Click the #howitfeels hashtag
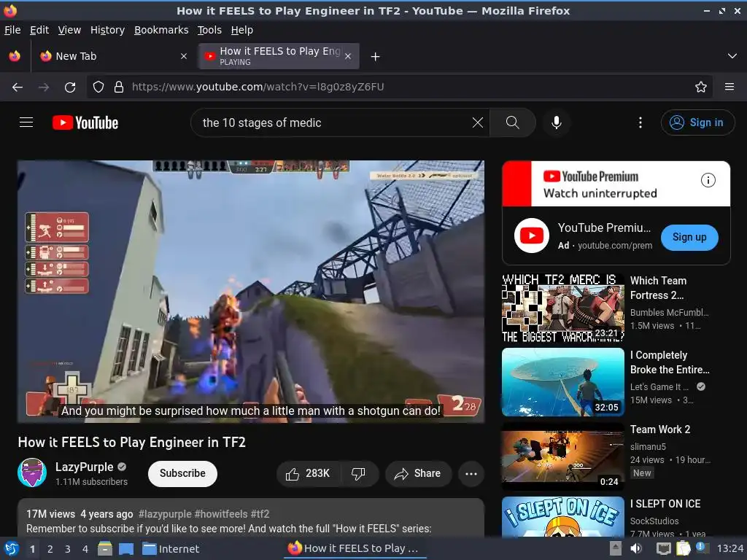Screen dimensions: 747x560 coord(221,514)
